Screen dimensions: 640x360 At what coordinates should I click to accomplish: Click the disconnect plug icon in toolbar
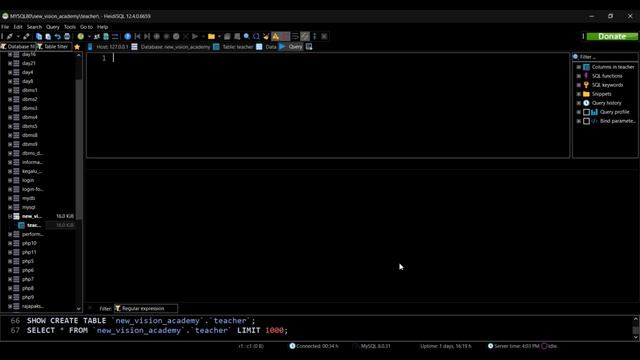coord(26,36)
